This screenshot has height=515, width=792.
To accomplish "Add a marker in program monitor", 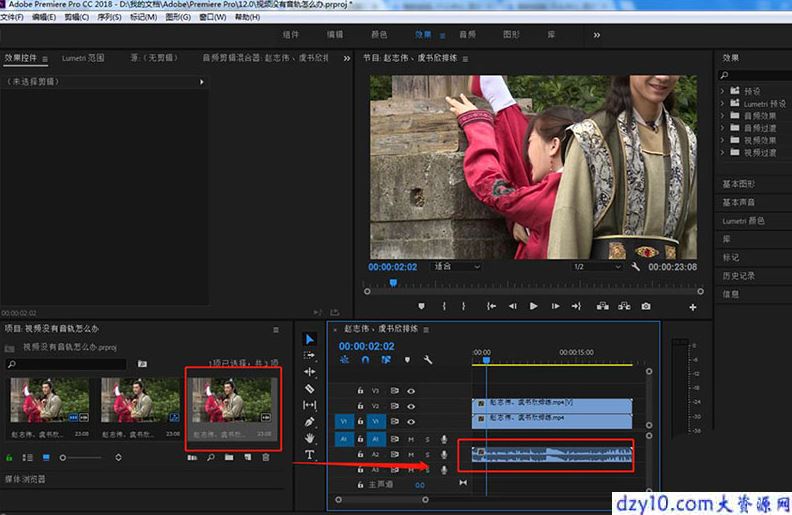I will (421, 306).
